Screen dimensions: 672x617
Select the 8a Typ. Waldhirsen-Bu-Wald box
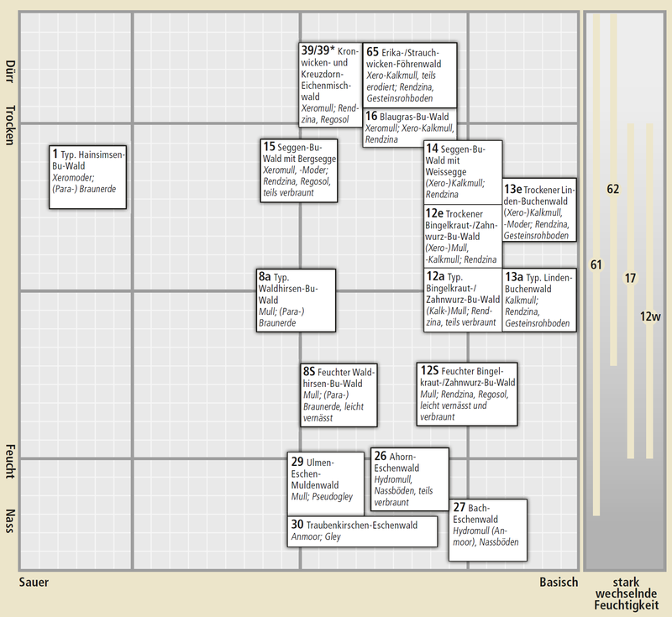(x=295, y=300)
